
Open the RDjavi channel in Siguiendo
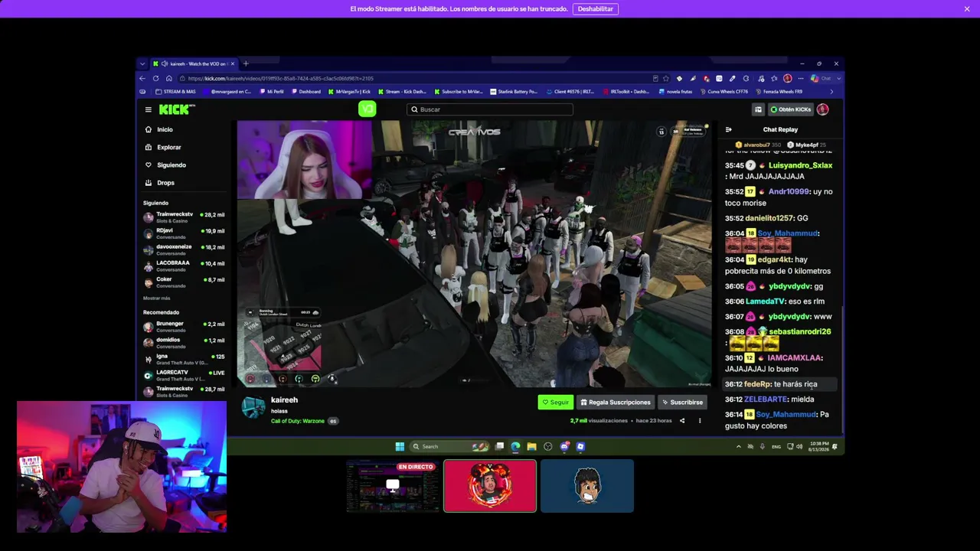point(184,233)
